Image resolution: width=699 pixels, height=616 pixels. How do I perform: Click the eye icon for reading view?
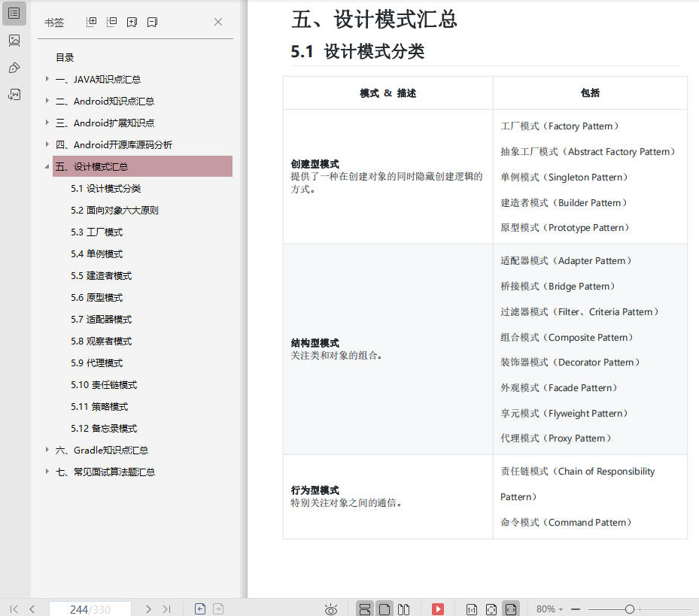(x=331, y=609)
